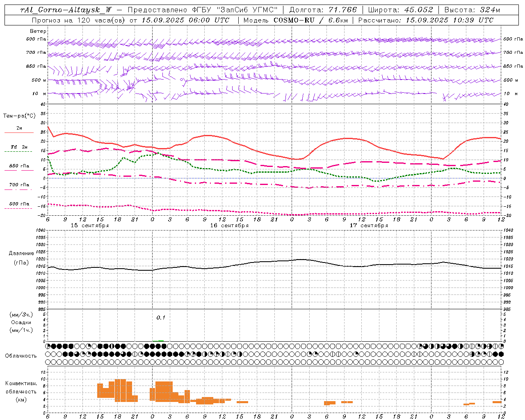
Task: Click the small green precipitation bar
Action: [161, 340]
